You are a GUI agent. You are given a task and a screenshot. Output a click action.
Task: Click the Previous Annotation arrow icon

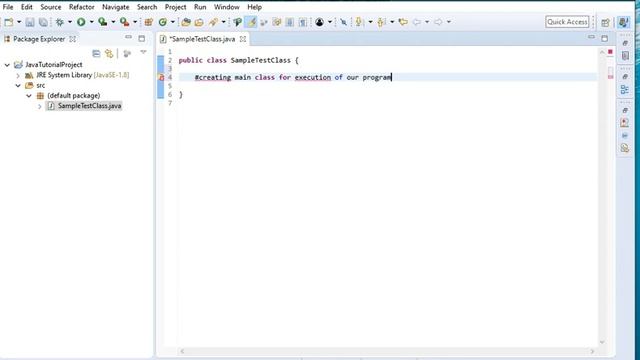coord(381,22)
